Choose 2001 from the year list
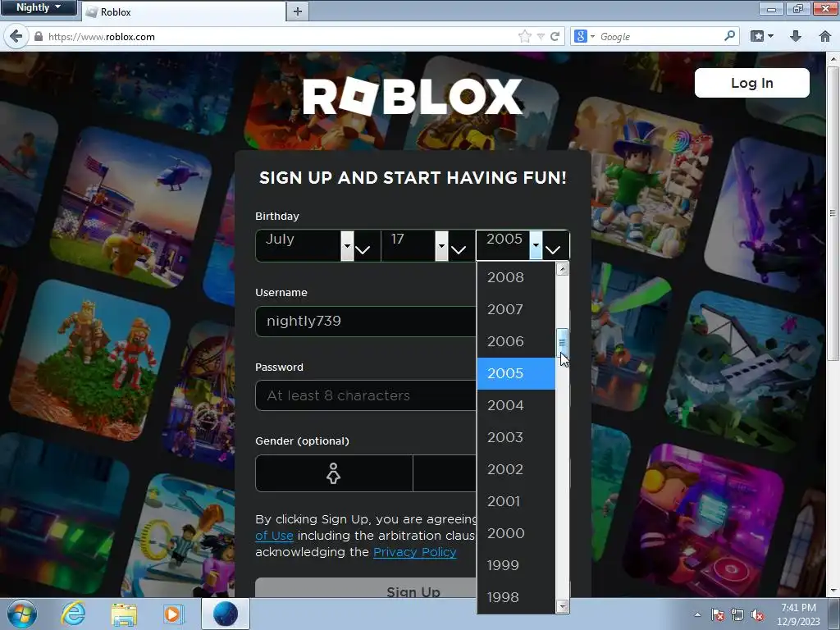Image resolution: width=840 pixels, height=630 pixels. coord(516,501)
